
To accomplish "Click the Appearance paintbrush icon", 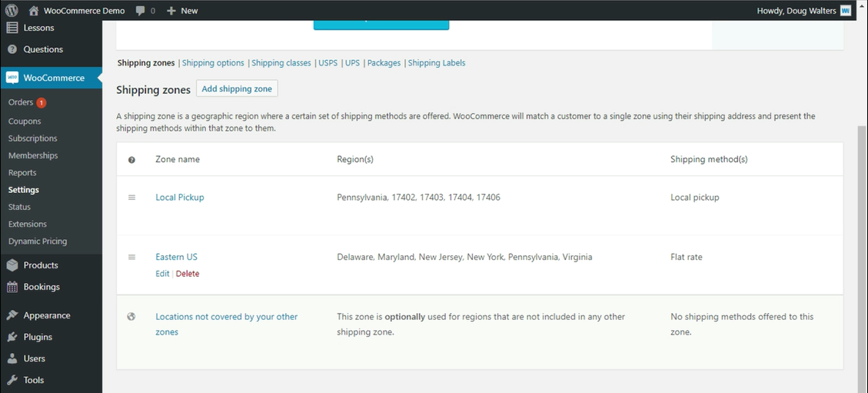I will coord(12,315).
